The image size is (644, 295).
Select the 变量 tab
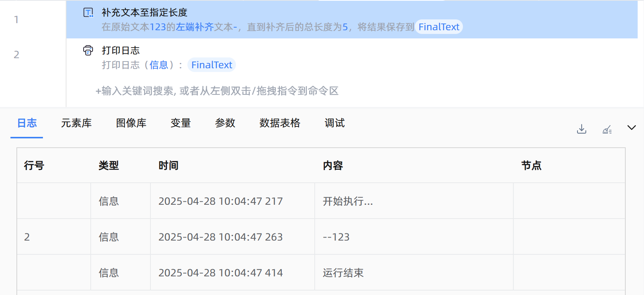[181, 123]
